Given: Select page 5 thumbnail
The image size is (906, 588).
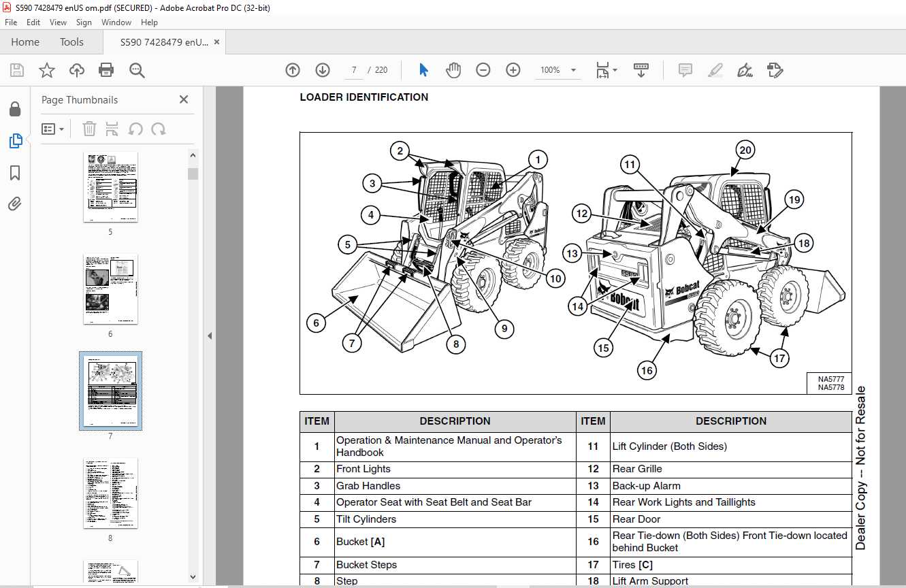Looking at the screenshot, I should pyautogui.click(x=110, y=187).
